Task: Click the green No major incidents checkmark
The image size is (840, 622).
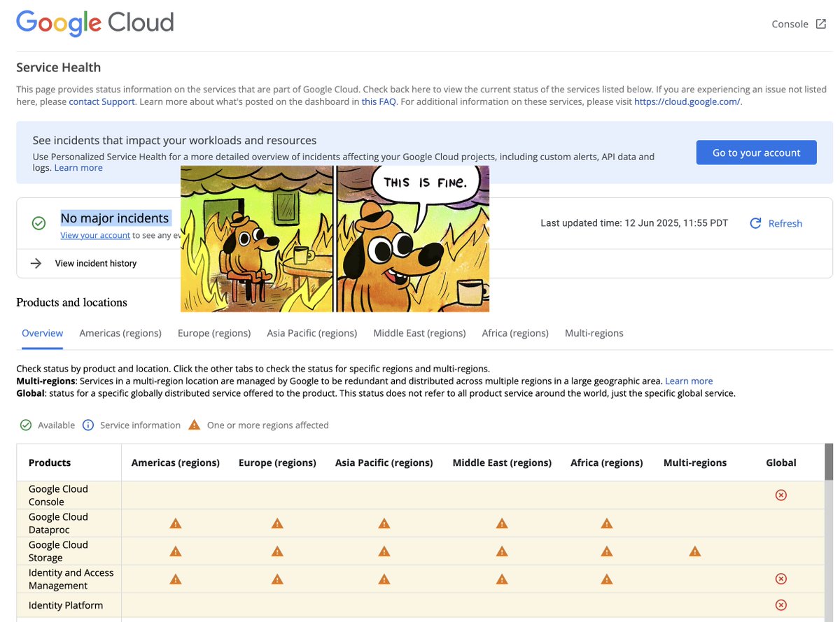Action: click(x=38, y=223)
